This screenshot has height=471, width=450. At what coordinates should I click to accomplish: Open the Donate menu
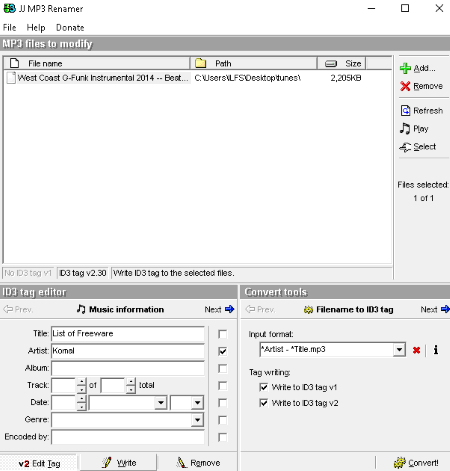(70, 27)
